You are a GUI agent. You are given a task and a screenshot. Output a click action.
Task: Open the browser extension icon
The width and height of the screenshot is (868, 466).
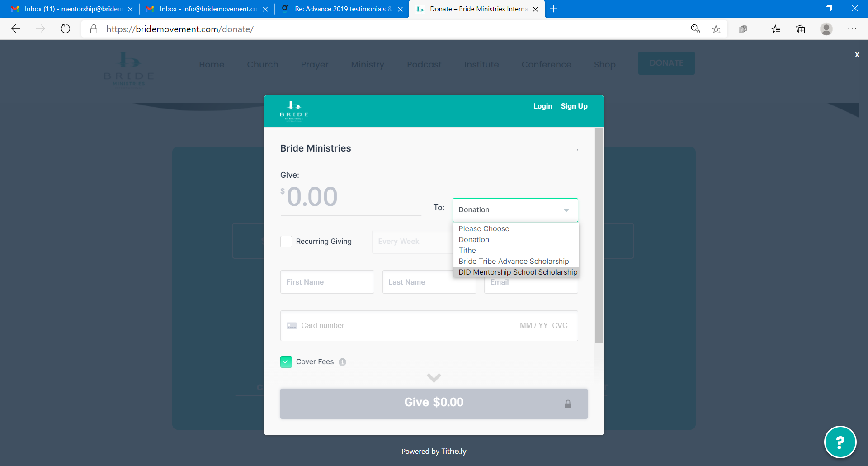(743, 29)
